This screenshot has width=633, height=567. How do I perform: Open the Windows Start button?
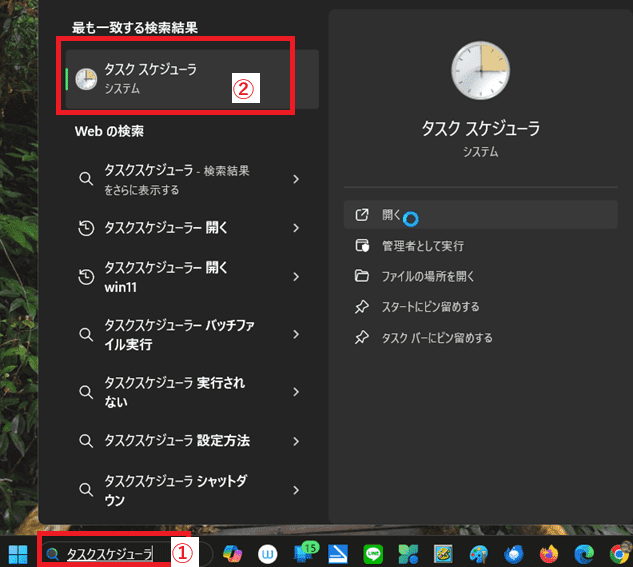point(19,553)
